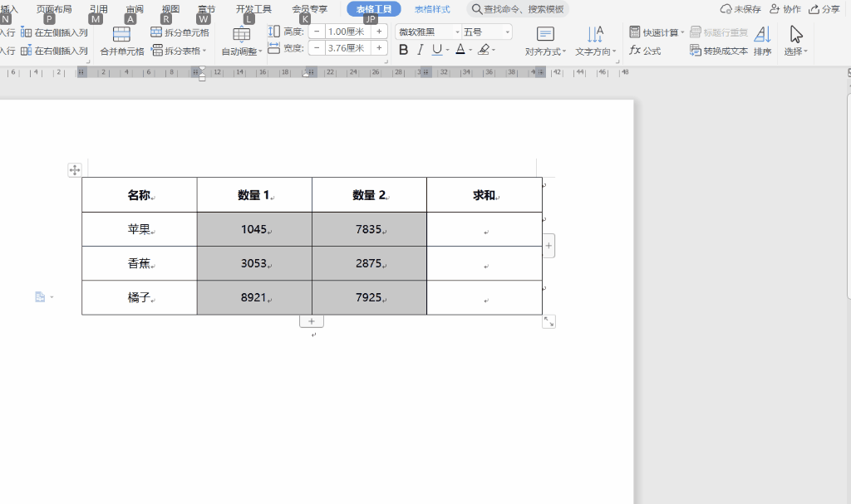Click the search commands box
Viewport: 851px width, 504px height.
pos(519,9)
